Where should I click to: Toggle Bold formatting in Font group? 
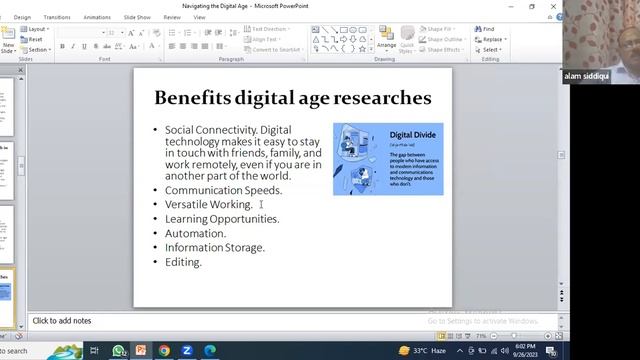coord(62,47)
